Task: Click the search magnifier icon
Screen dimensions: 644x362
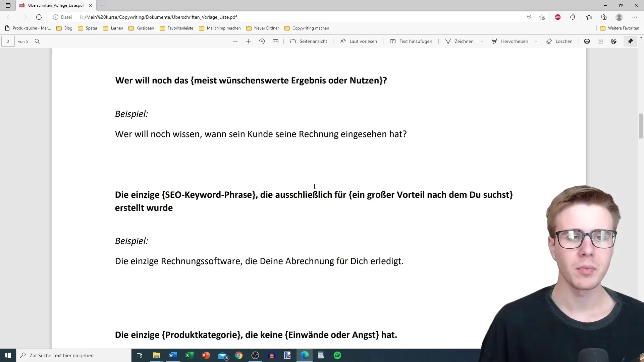Action: [37, 41]
